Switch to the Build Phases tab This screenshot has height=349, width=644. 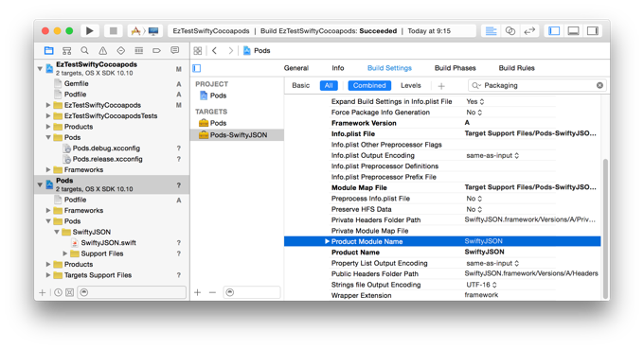tap(456, 68)
